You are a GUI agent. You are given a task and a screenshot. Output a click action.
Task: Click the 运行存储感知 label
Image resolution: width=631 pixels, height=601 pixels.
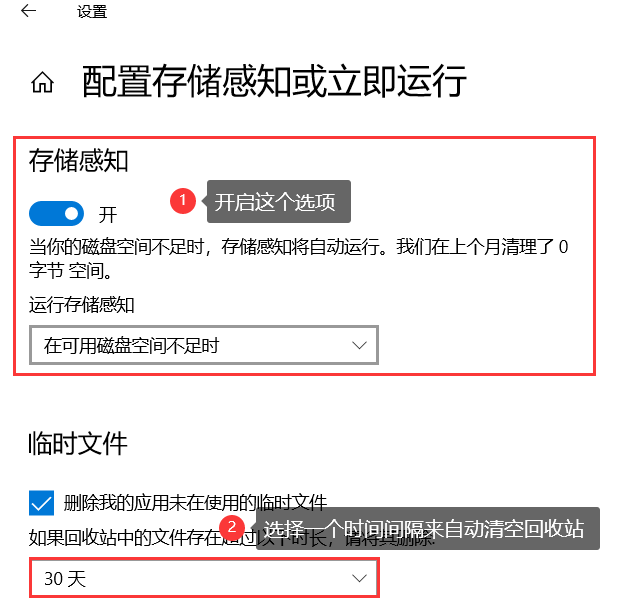[x=81, y=304]
